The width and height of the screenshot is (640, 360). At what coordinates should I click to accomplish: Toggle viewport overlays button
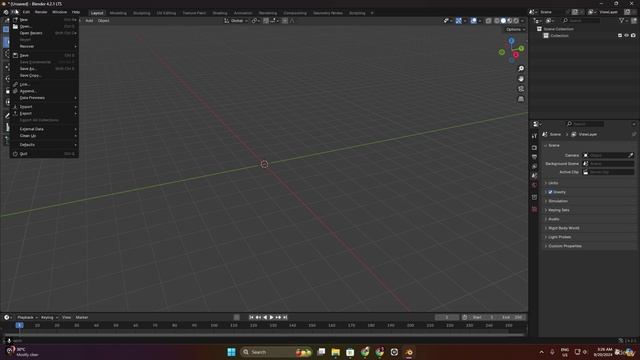[x=473, y=21]
